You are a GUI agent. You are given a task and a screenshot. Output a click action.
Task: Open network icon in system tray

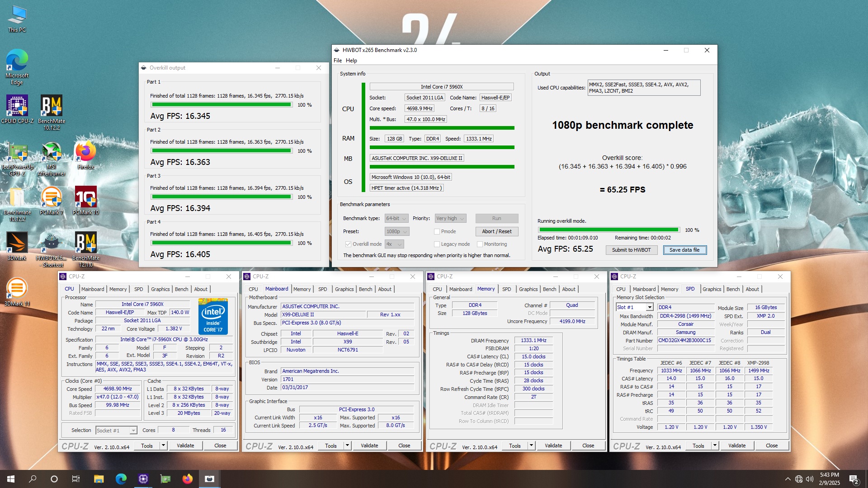799,479
